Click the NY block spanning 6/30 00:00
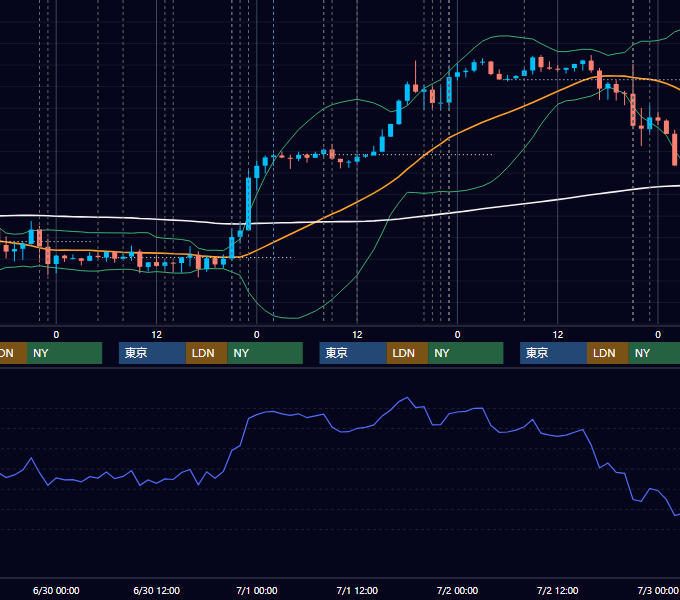This screenshot has height=600, width=680. point(64,353)
